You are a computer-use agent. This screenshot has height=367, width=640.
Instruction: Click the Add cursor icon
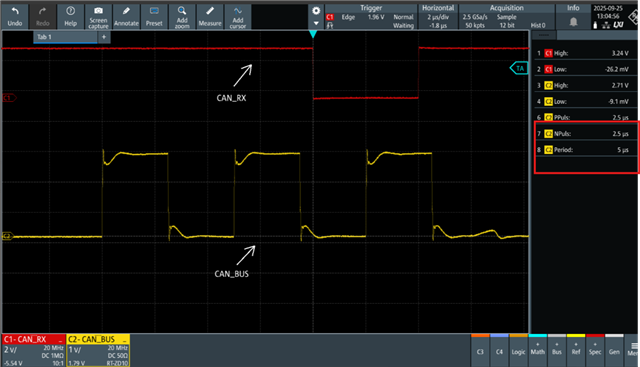tap(238, 17)
